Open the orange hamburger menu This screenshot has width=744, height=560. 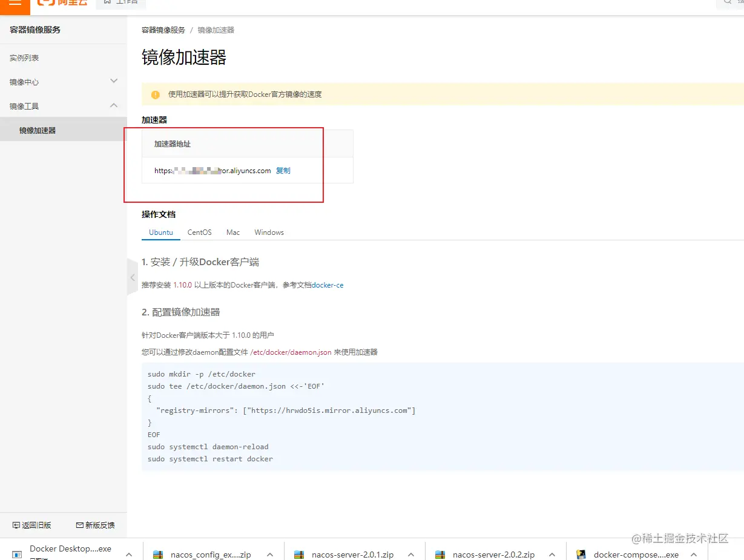pyautogui.click(x=15, y=4)
